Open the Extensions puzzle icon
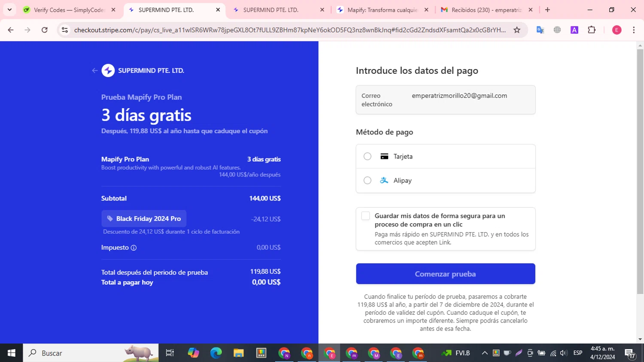 (x=592, y=30)
